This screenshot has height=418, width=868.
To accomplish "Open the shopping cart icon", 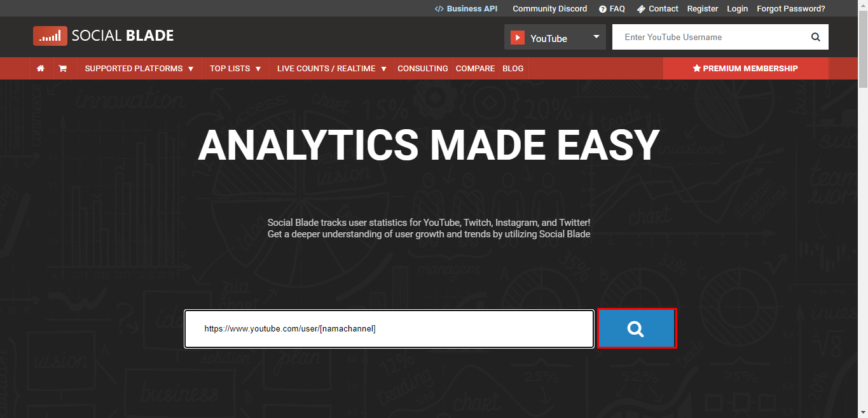I will [x=63, y=69].
